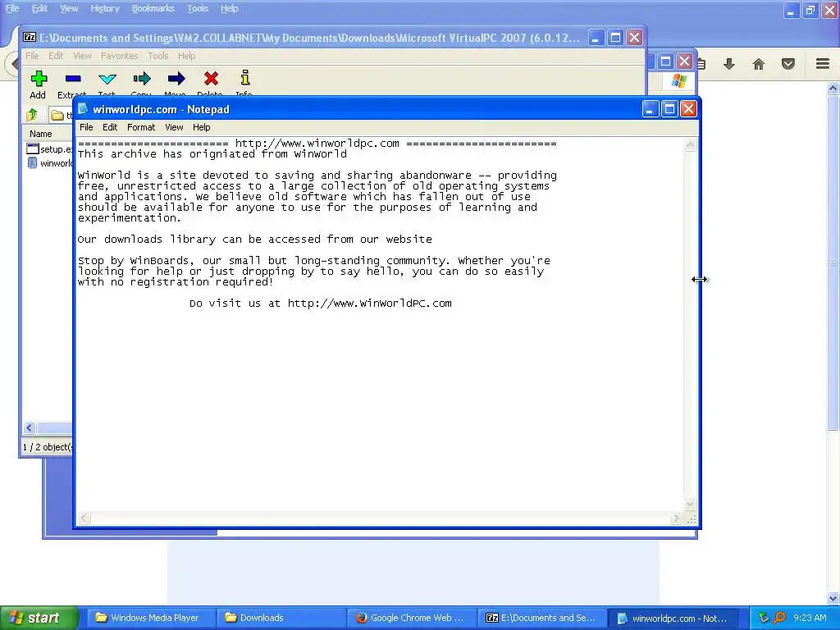Place cursor on "Do visit us" line

pos(321,304)
